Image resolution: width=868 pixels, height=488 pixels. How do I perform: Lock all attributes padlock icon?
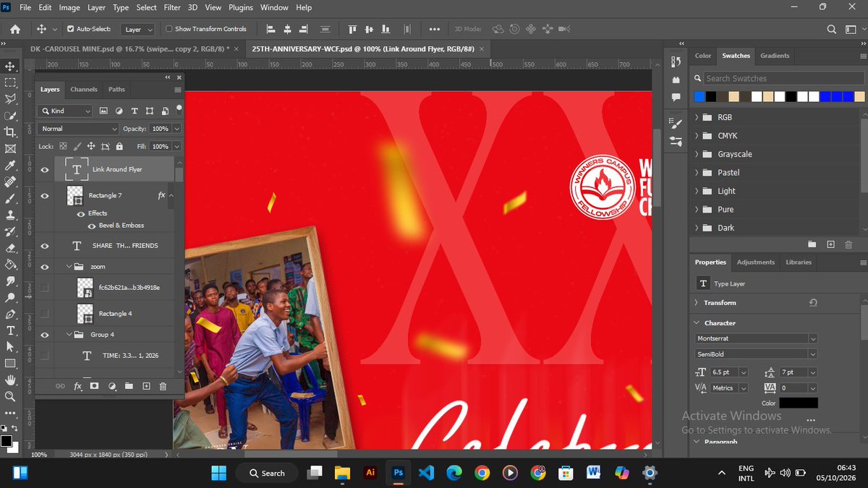click(x=119, y=146)
